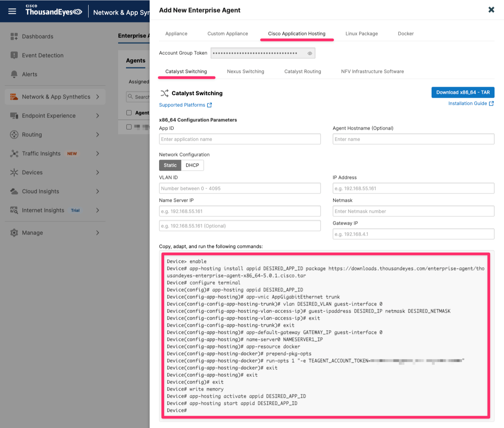Click the Dashboards sidebar icon
Image resolution: width=504 pixels, height=428 pixels.
14,36
